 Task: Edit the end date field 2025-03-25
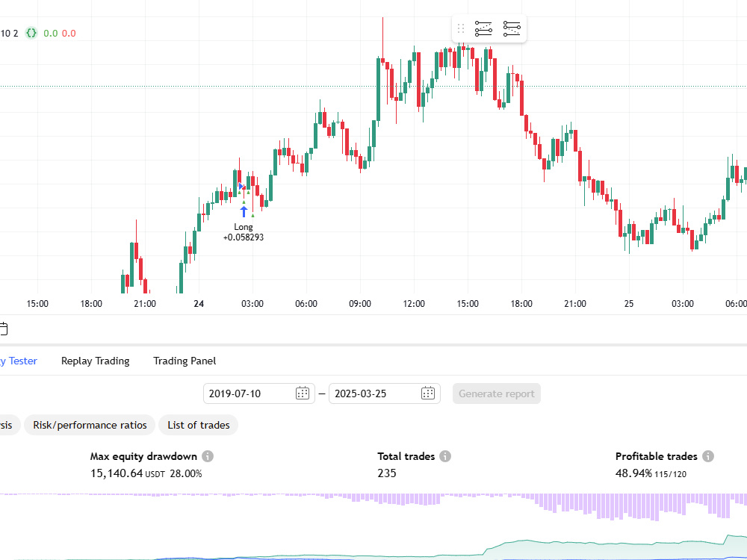[385, 393]
